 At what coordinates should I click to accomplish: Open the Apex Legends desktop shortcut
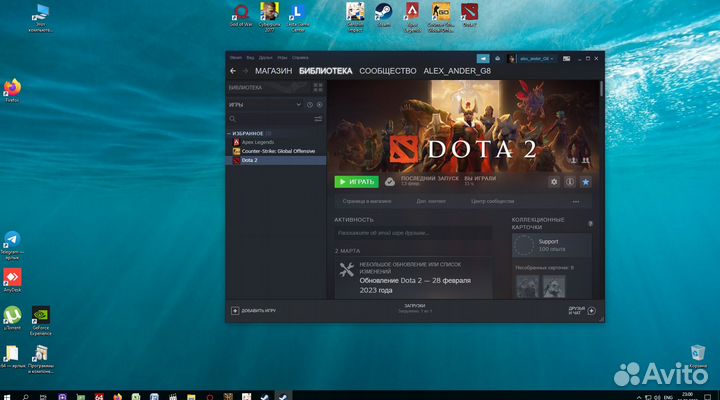point(412,17)
